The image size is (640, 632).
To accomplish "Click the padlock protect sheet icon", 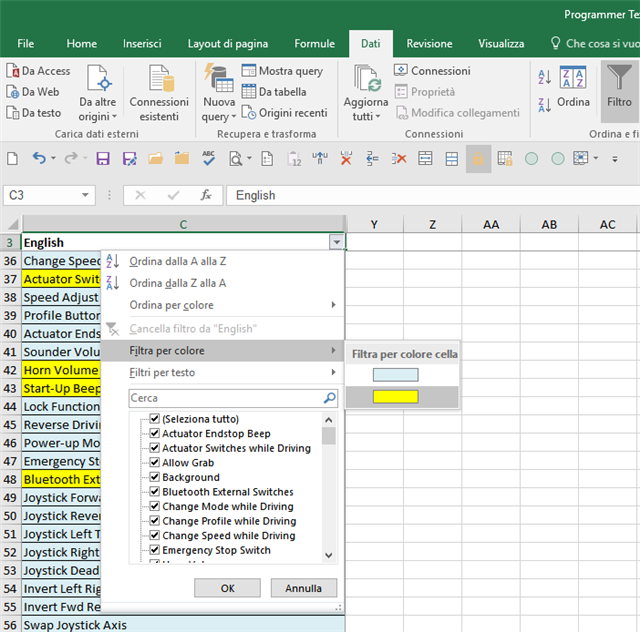I will point(478,159).
